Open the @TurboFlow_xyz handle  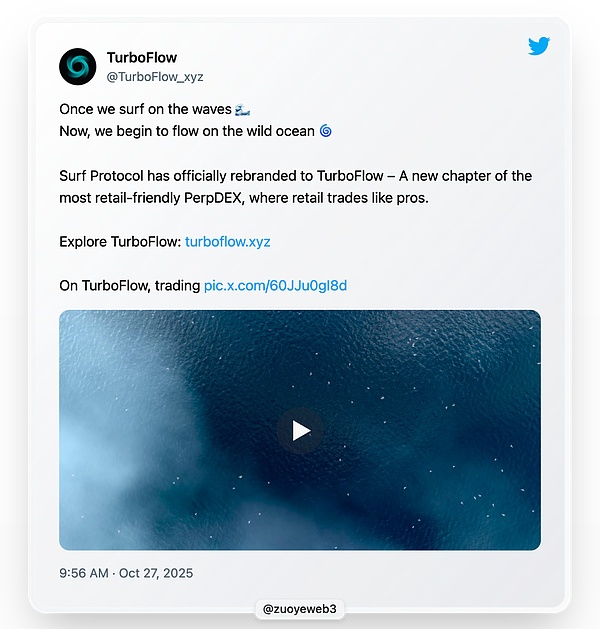point(155,76)
